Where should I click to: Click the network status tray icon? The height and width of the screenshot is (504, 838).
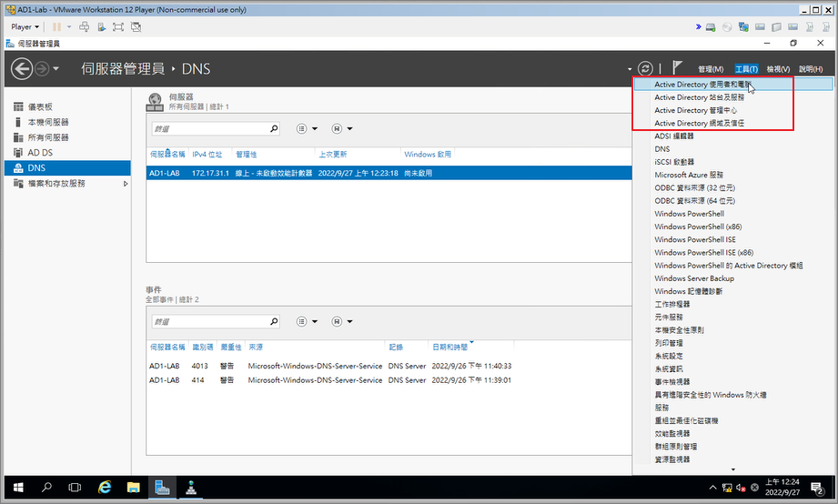pos(727,488)
